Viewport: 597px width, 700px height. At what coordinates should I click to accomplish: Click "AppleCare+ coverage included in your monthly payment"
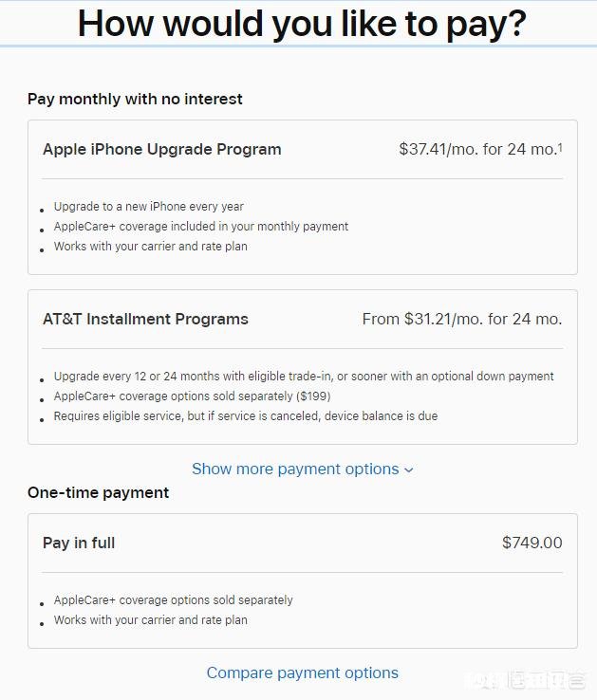tap(201, 227)
